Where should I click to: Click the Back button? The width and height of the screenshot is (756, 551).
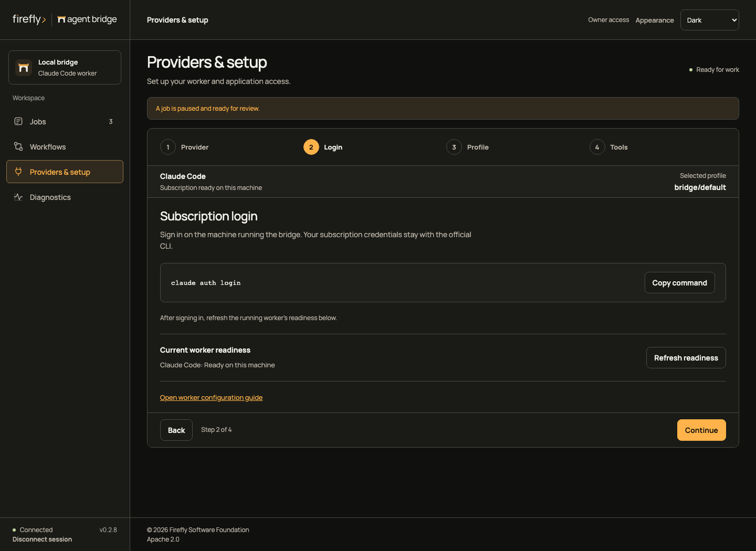coord(176,430)
